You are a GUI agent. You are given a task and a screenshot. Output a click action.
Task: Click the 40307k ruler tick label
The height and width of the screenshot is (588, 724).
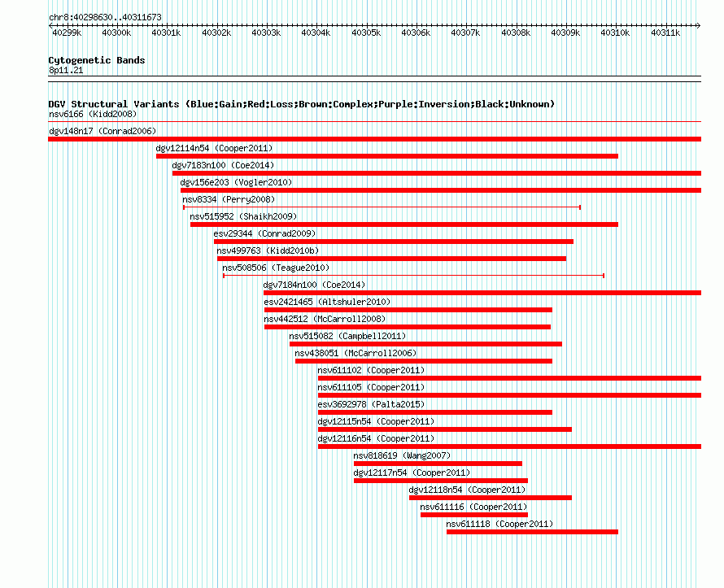(465, 33)
